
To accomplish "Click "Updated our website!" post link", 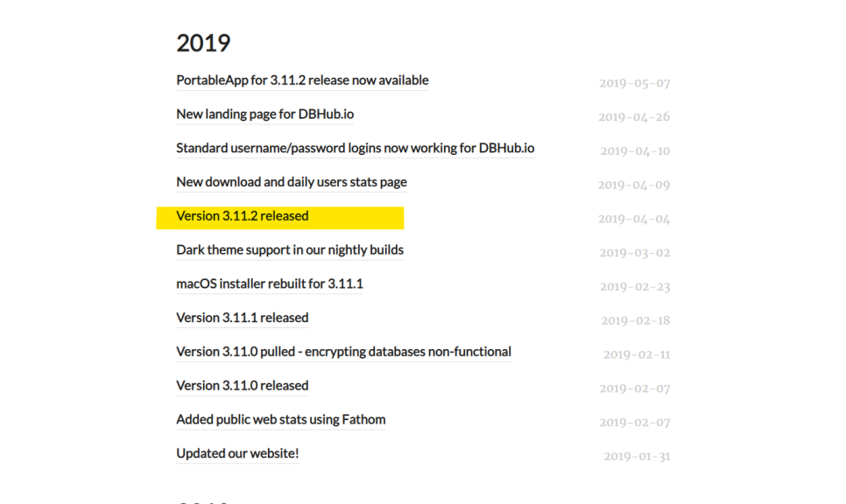I will 237,453.
